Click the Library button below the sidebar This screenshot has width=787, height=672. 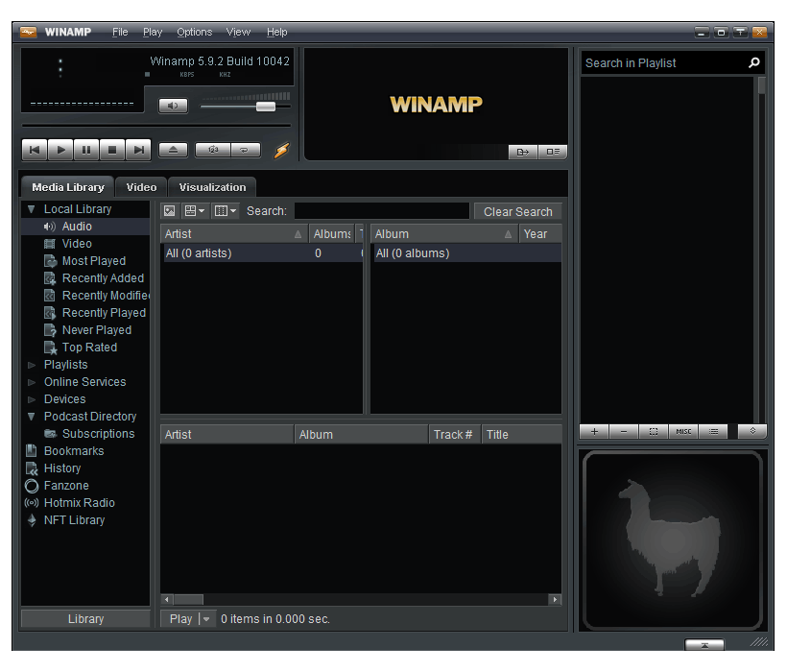point(84,618)
